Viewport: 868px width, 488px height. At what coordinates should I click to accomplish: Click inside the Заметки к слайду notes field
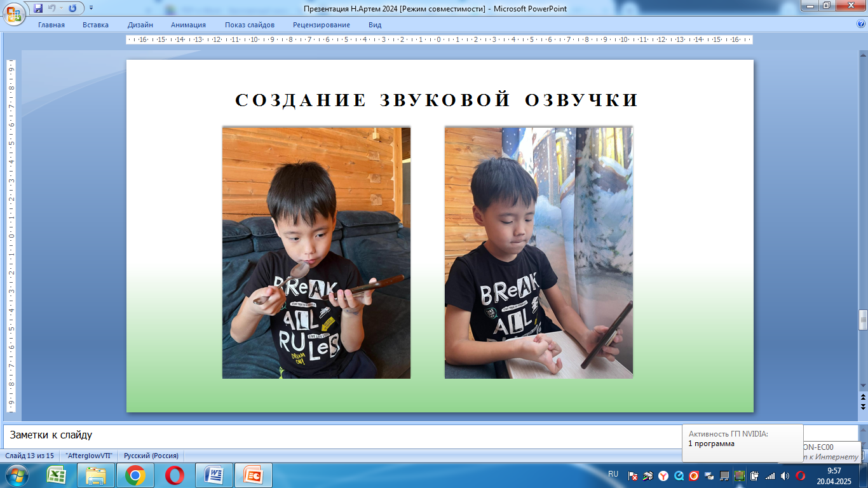(x=343, y=435)
